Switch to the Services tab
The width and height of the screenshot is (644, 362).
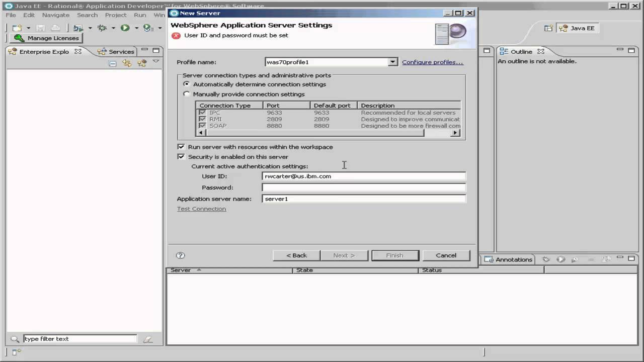click(116, 51)
